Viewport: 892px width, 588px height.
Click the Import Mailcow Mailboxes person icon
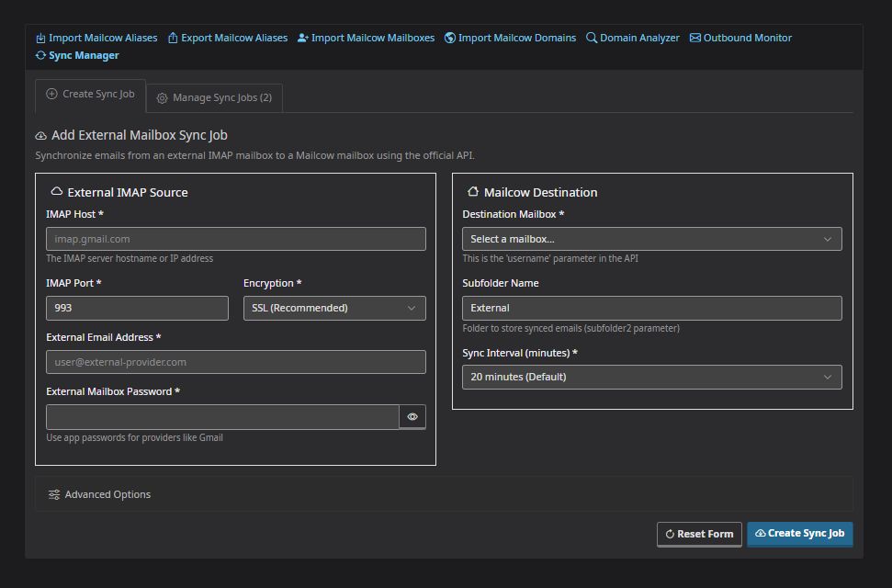[x=303, y=39]
